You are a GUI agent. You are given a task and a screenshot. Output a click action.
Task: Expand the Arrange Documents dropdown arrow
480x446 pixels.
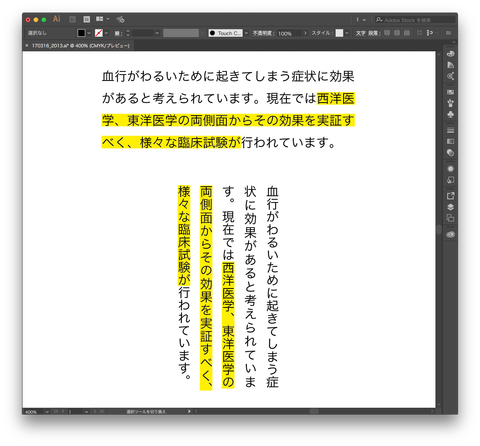pyautogui.click(x=108, y=19)
